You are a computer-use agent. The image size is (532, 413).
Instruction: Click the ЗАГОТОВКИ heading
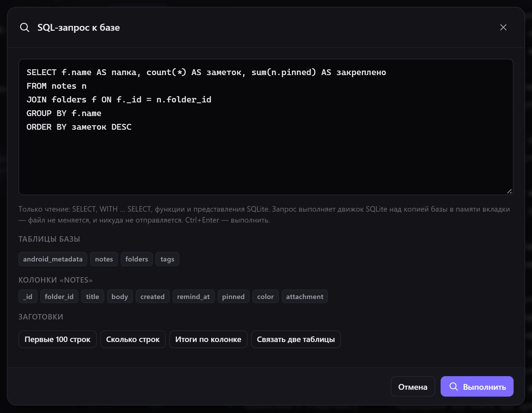click(x=41, y=317)
